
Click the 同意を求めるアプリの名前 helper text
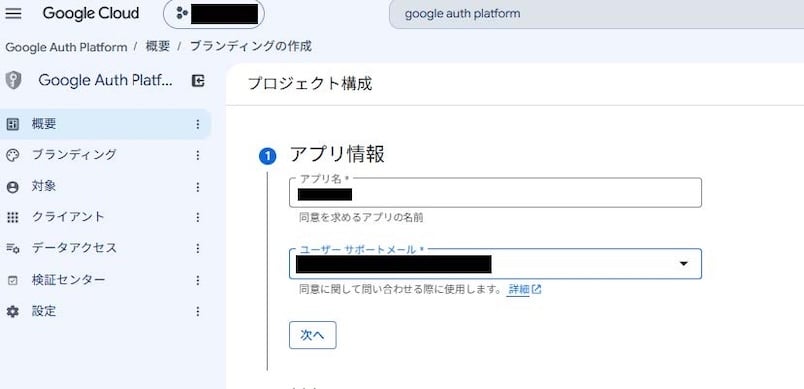(x=361, y=218)
